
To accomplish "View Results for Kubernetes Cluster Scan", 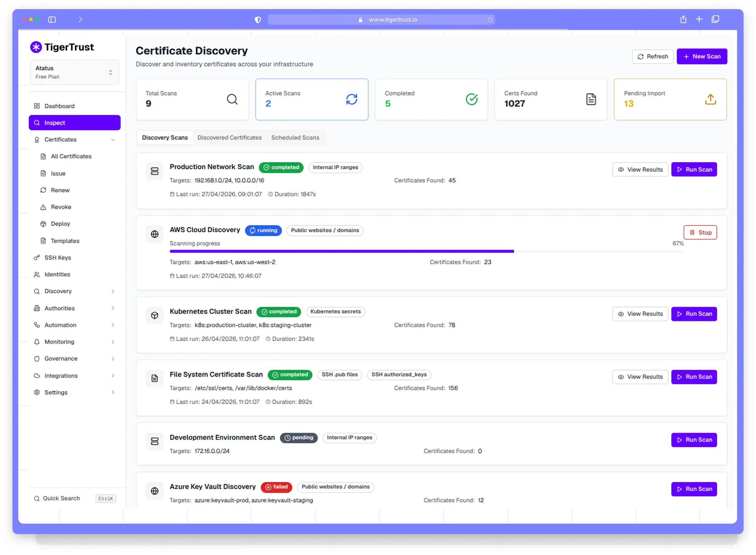I will (640, 314).
